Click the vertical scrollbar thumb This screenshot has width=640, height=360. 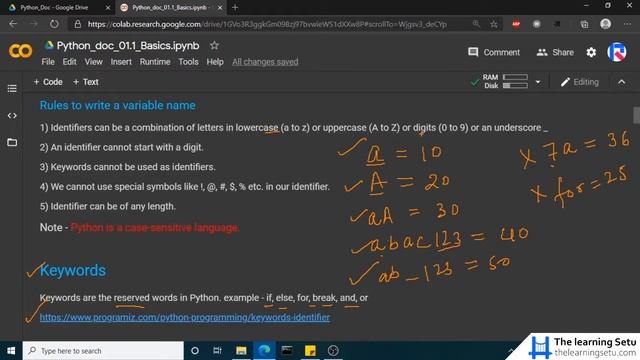[x=636, y=115]
